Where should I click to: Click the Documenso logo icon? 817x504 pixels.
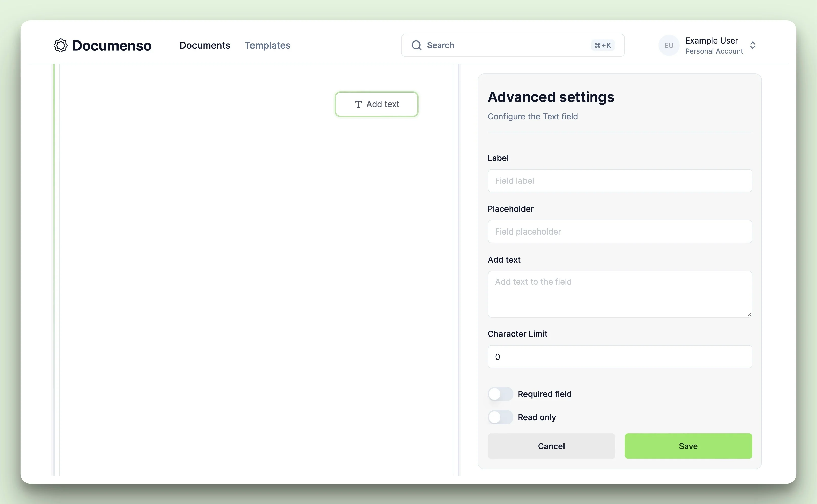pos(60,45)
